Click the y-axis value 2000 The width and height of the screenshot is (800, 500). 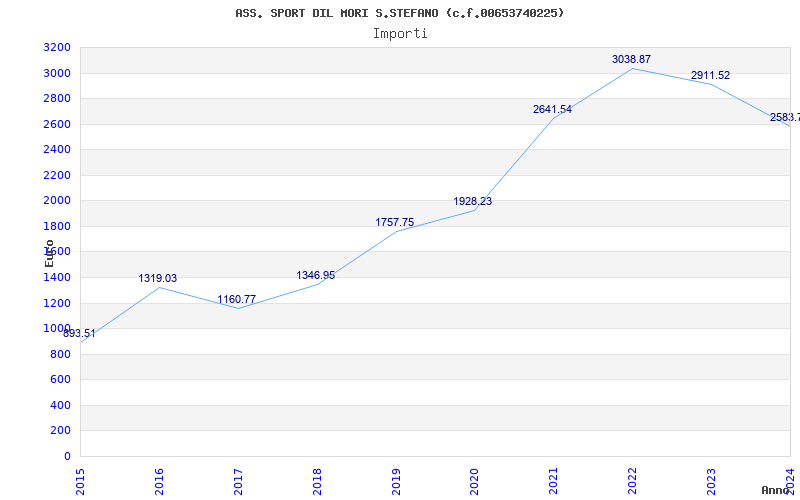[x=57, y=201]
